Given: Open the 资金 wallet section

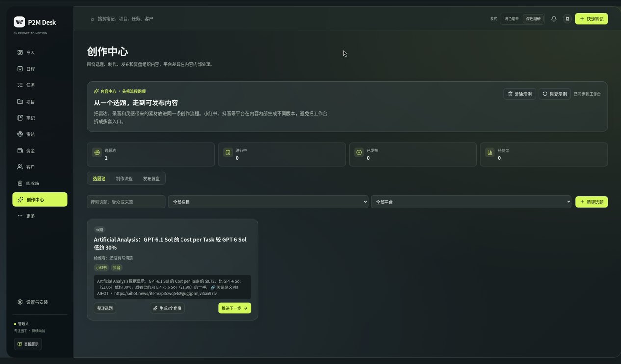Looking at the screenshot, I should click(40, 151).
